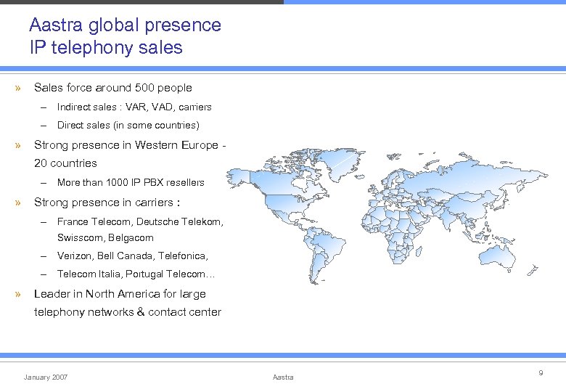Image resolution: width=566 pixels, height=392 pixels.
Task: Click 'Direct sales (in some countries)' line
Action: pyautogui.click(x=128, y=126)
